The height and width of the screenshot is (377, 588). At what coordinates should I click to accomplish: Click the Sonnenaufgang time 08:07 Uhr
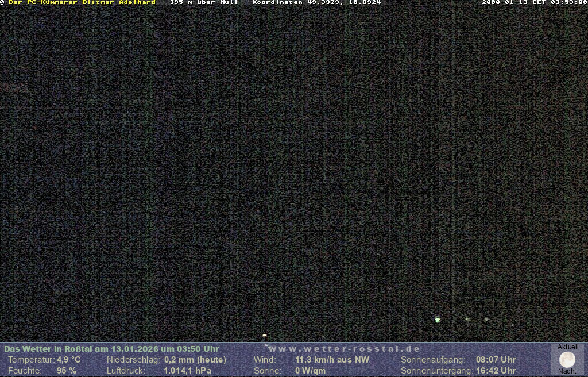click(496, 360)
